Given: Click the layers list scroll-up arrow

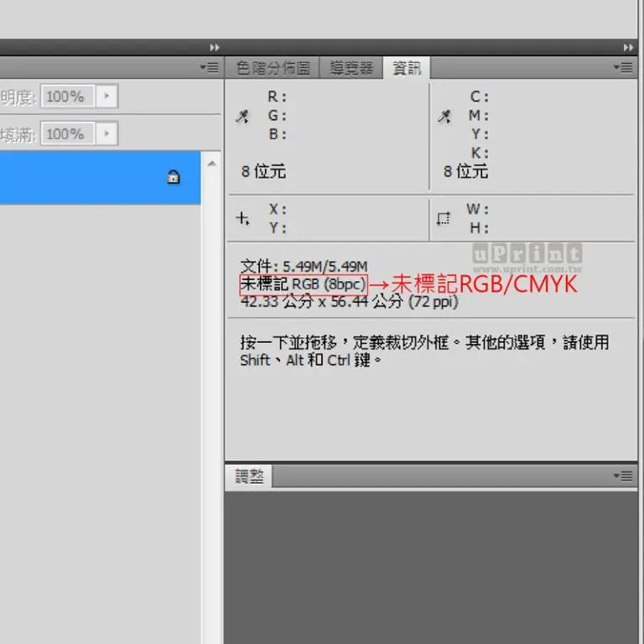Looking at the screenshot, I should 212,164.
